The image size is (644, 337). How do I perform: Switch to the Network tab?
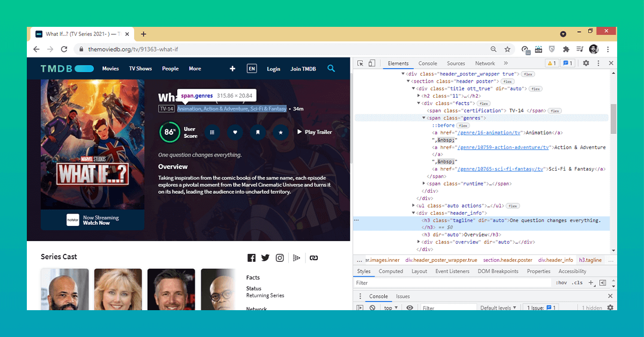click(x=485, y=63)
